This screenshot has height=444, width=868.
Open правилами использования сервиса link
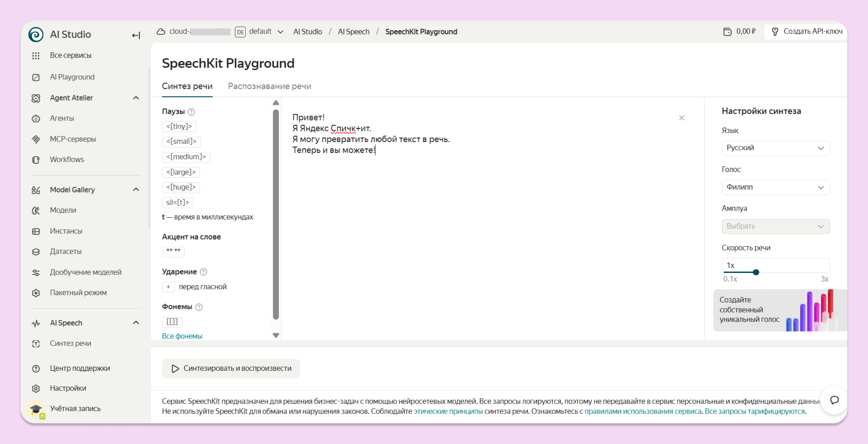[643, 411]
